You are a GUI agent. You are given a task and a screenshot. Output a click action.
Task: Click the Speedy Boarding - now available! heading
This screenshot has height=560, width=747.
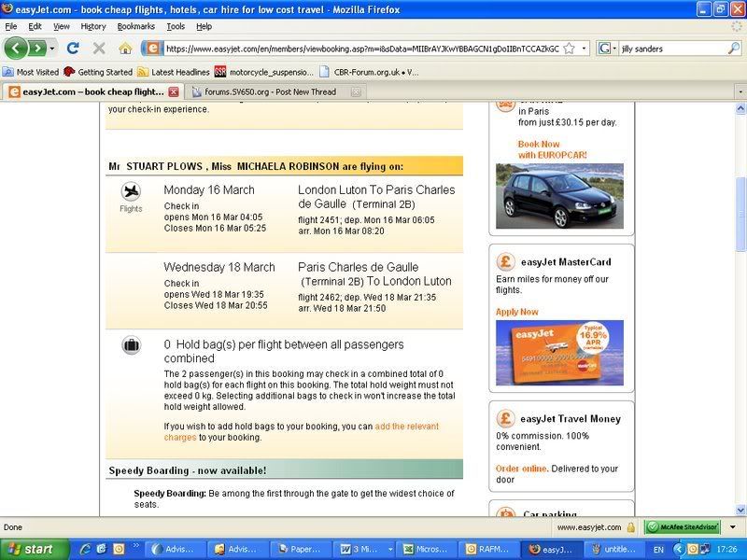(x=188, y=470)
